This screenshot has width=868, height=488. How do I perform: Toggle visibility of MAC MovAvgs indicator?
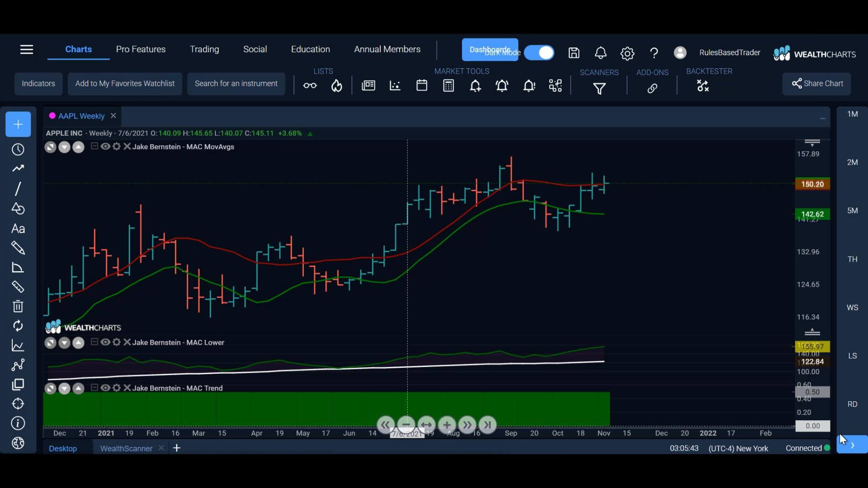pyautogui.click(x=105, y=146)
